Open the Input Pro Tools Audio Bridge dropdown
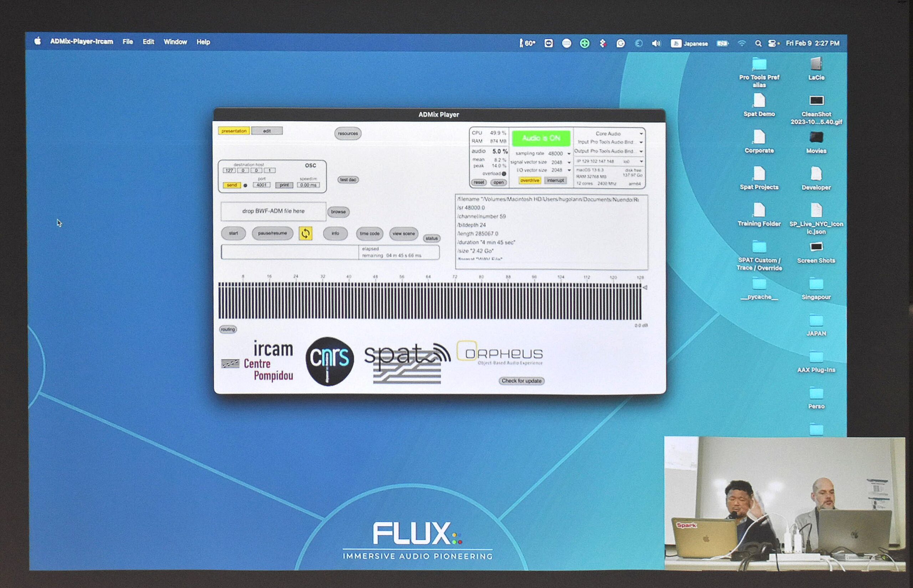913x588 pixels. (x=609, y=142)
